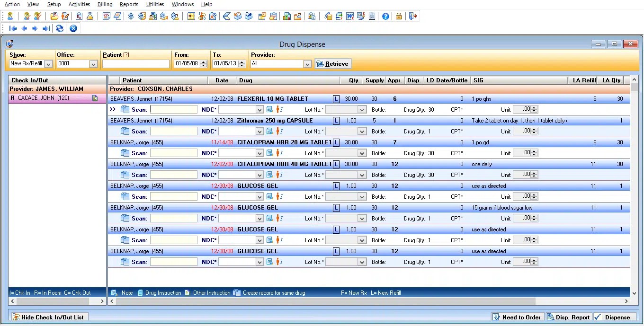The image size is (644, 326).
Task: Click the blue help question mark icon
Action: [x=385, y=17]
